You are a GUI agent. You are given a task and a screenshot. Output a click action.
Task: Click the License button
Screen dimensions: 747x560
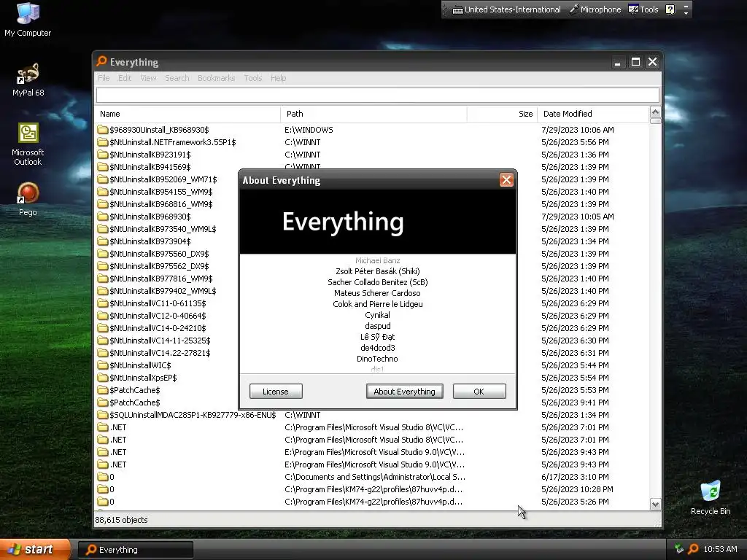coord(276,392)
